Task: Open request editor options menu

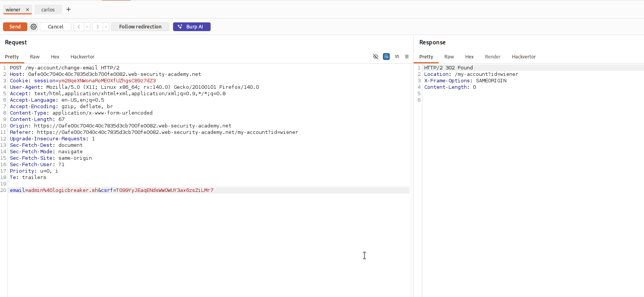Action: tap(407, 57)
